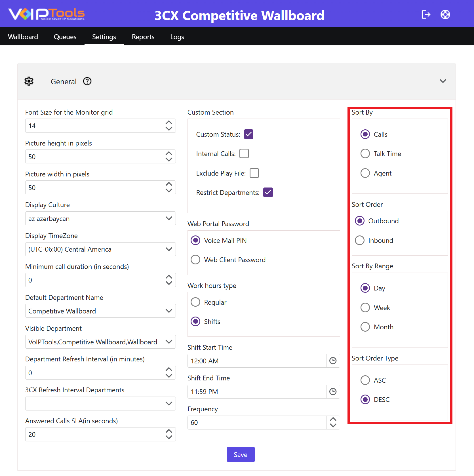Screen dimensions: 474x476
Task: Open the Queues tab
Action: click(65, 37)
